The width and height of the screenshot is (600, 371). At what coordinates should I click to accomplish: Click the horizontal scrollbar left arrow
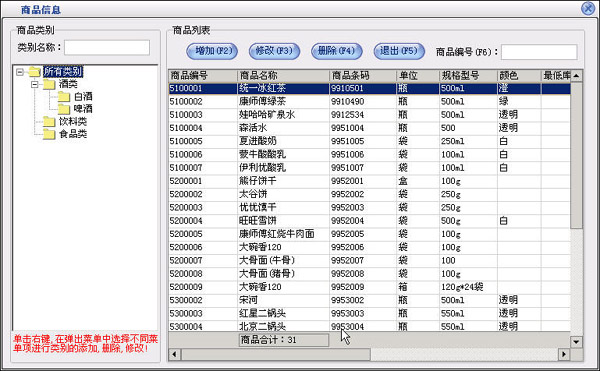click(174, 354)
